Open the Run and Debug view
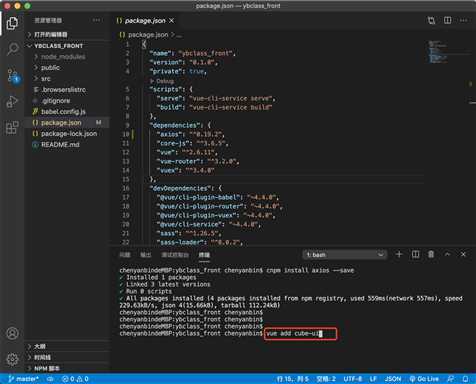Image resolution: width=476 pixels, height=384 pixels. pos(12,102)
